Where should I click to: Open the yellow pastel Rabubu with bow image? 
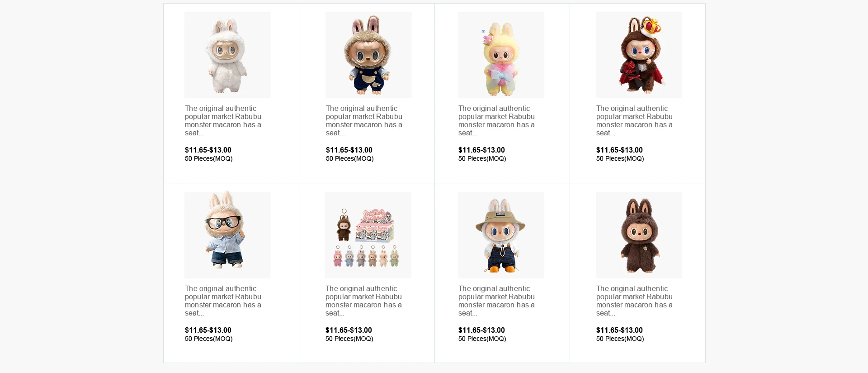501,55
